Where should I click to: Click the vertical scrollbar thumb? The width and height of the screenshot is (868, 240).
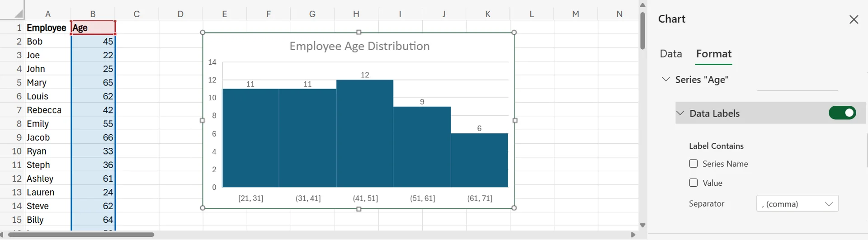click(642, 31)
